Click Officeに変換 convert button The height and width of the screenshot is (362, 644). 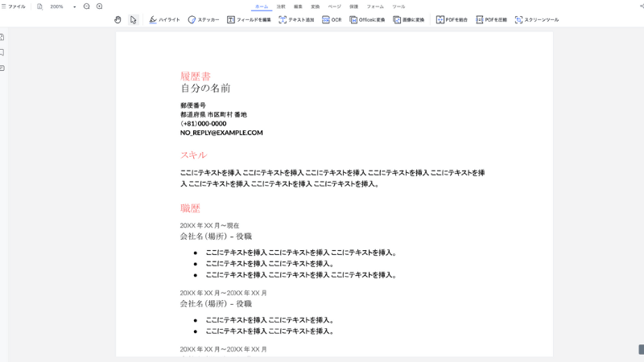[367, 19]
